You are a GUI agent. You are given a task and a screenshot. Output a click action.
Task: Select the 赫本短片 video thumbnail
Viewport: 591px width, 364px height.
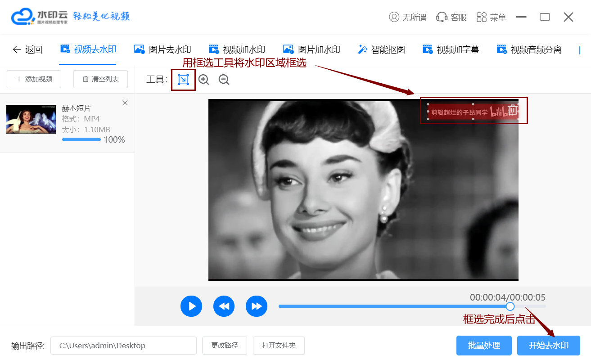pyautogui.click(x=31, y=119)
